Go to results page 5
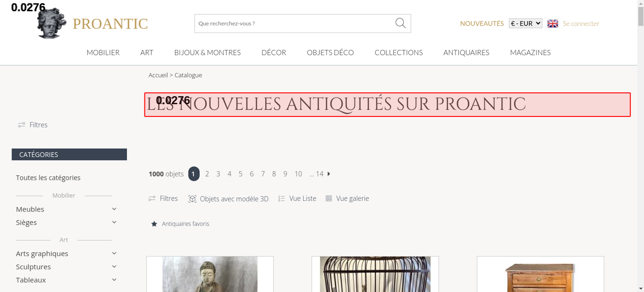 [x=241, y=174]
